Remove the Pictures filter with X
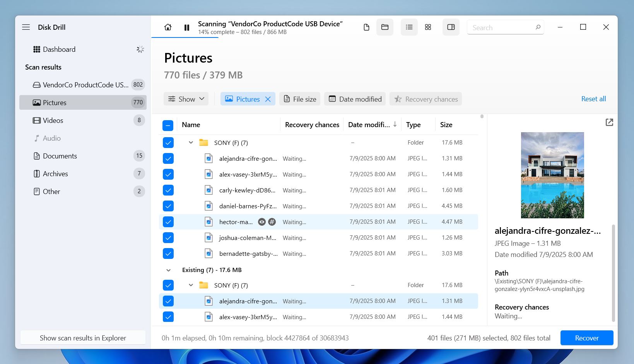Screen dimensions: 634x364 coord(268,99)
